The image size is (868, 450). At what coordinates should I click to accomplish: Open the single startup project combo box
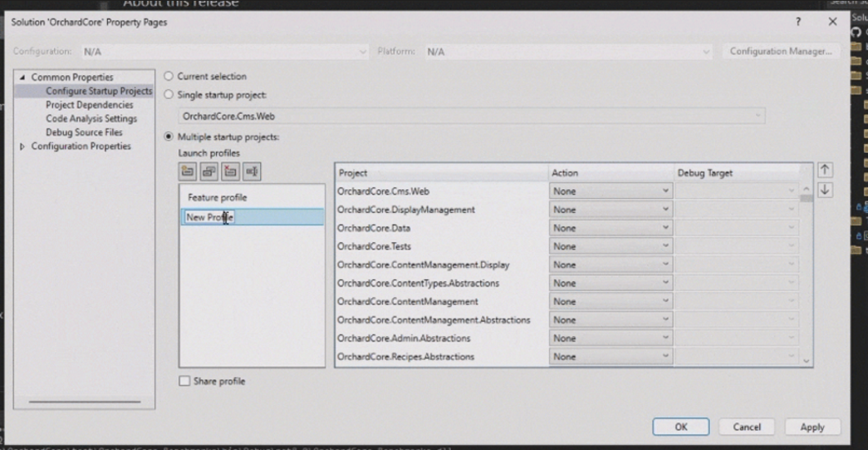tap(472, 116)
